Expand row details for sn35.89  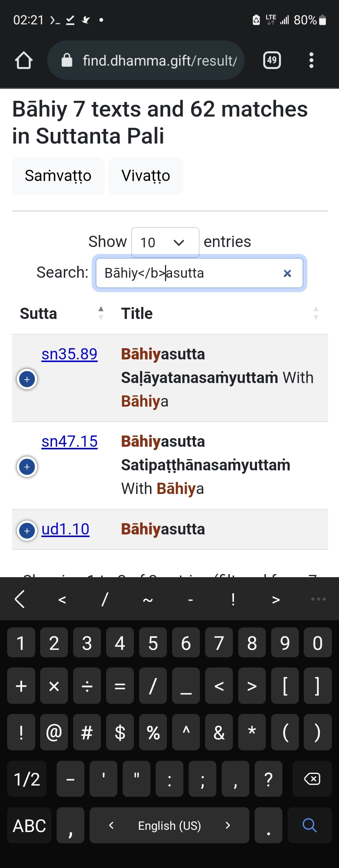tap(27, 379)
